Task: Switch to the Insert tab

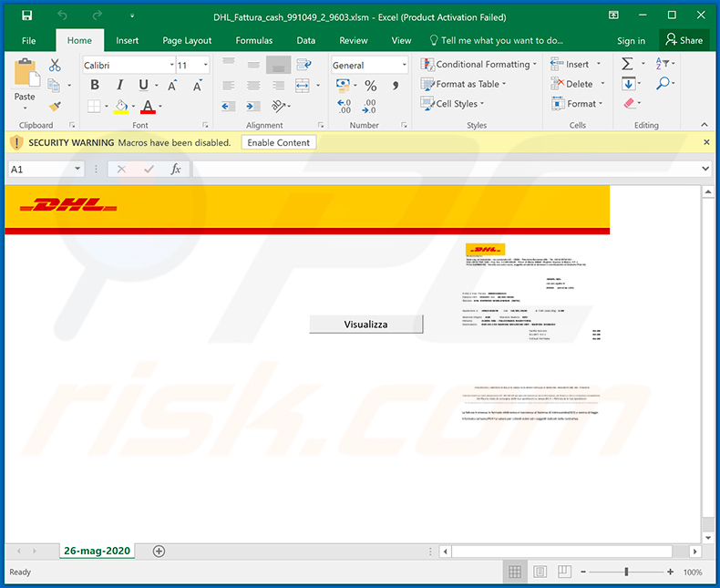Action: pyautogui.click(x=128, y=40)
